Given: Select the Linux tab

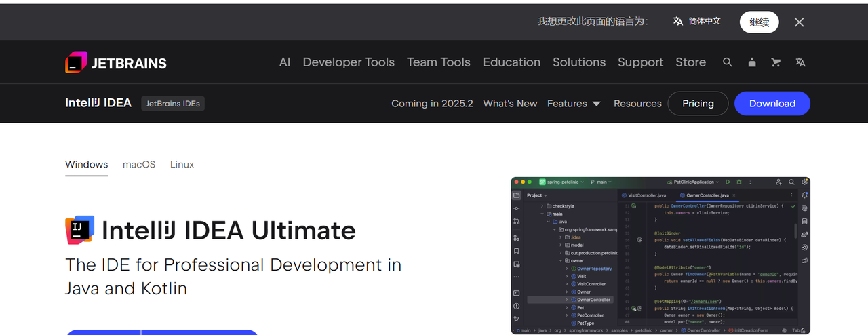Looking at the screenshot, I should (x=182, y=165).
